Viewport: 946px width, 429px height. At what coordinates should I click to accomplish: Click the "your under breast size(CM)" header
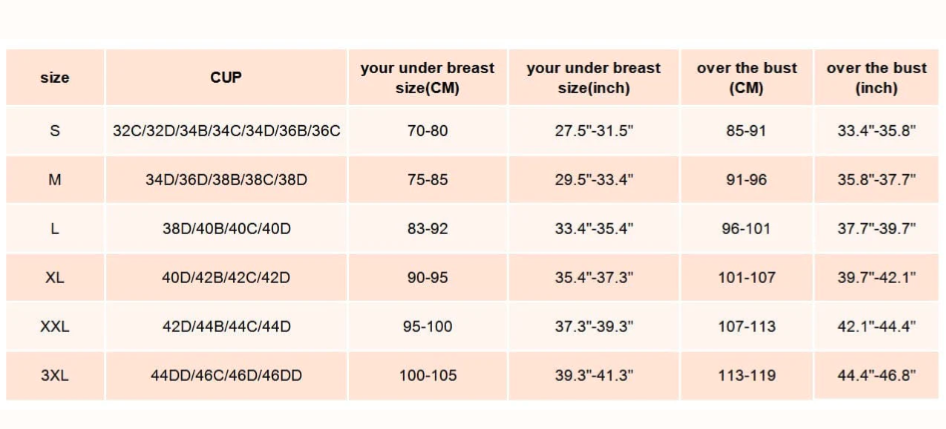click(x=427, y=78)
